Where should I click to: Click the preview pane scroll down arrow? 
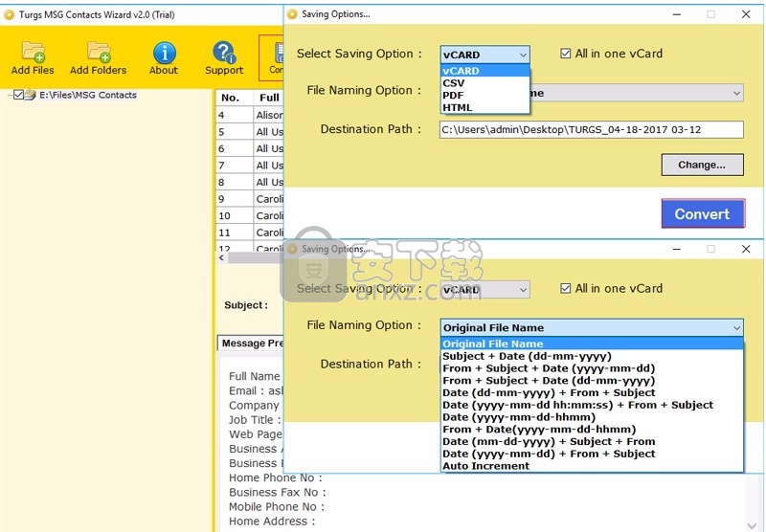coord(753,525)
